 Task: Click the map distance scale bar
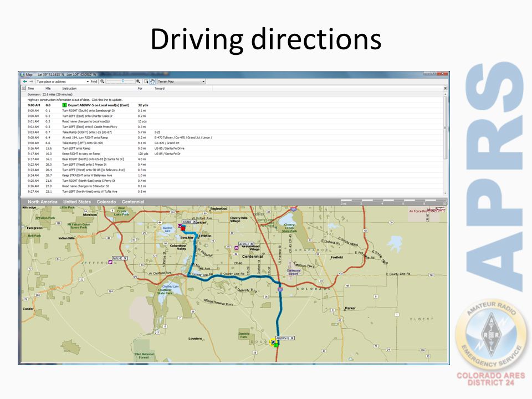pyautogui.click(x=393, y=202)
